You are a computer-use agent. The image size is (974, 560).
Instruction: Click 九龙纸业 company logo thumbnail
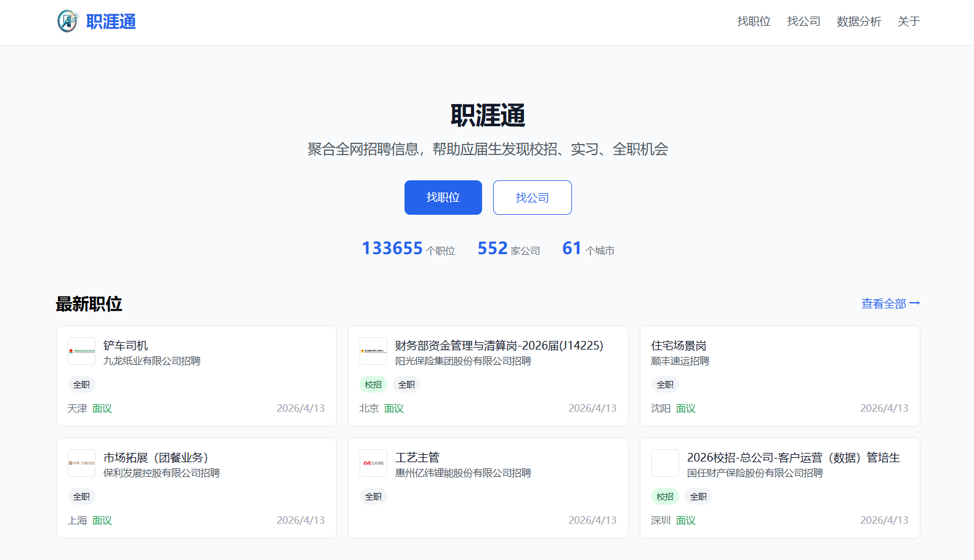pyautogui.click(x=81, y=351)
